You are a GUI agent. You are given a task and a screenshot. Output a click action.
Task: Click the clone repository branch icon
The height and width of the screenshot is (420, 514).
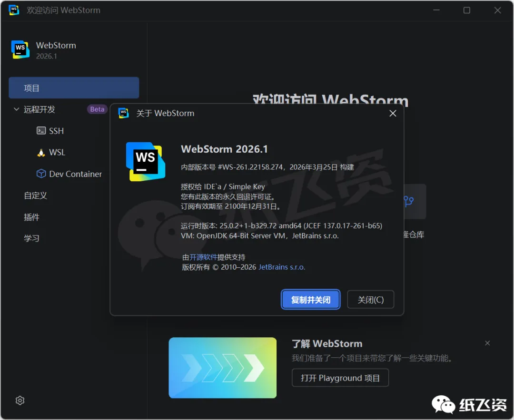pos(408,201)
